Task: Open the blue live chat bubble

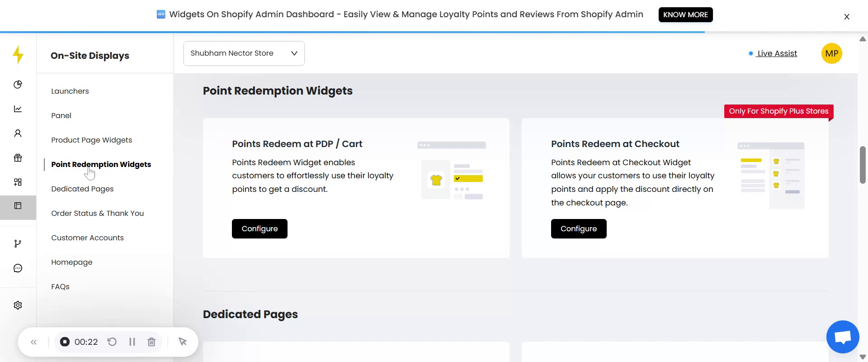Action: tap(842, 337)
